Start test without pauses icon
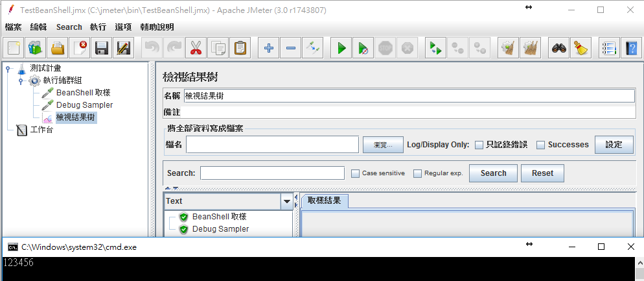The height and width of the screenshot is (281, 644). (363, 48)
